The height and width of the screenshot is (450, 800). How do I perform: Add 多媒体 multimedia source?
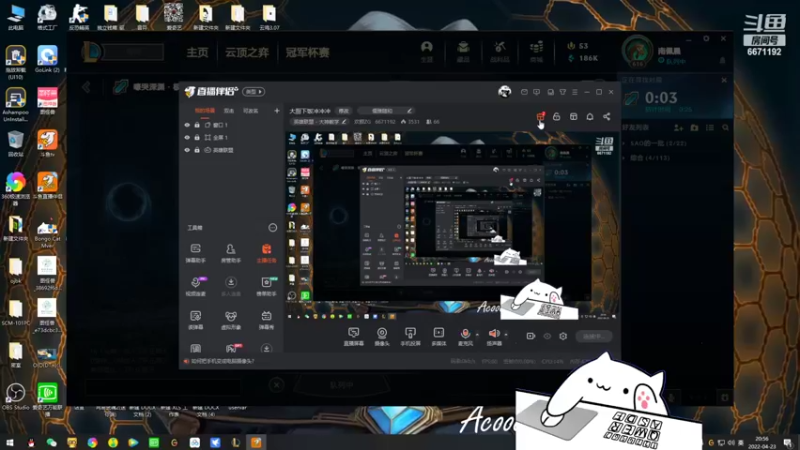click(x=439, y=337)
